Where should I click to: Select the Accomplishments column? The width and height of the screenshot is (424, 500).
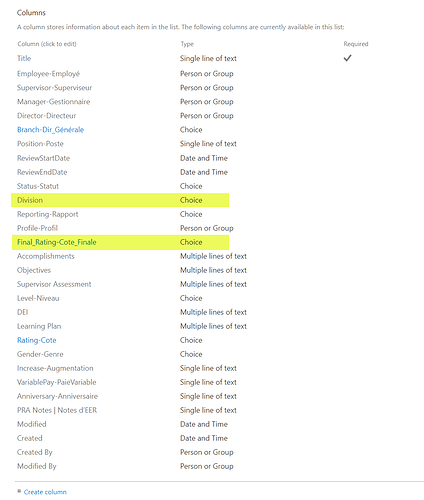tap(46, 256)
